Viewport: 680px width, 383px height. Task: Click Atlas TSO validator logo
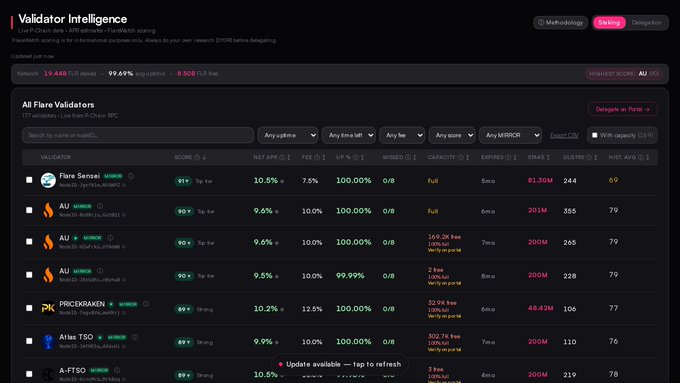click(x=48, y=341)
